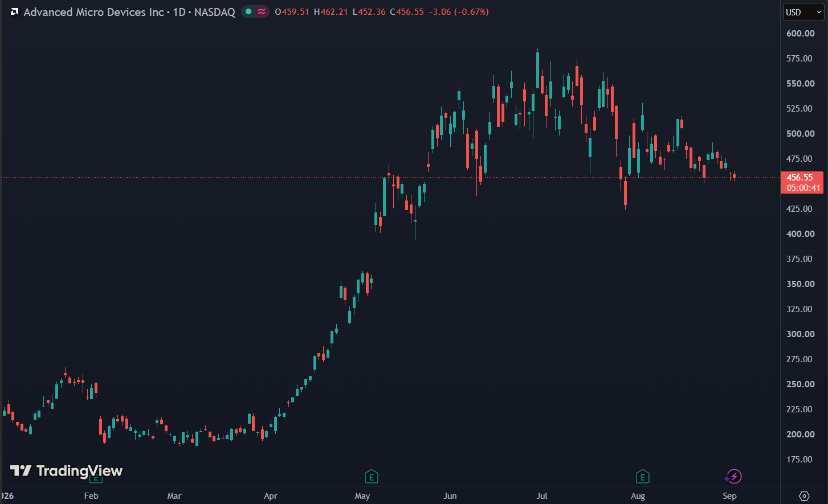
Task: Click the May label on time axis
Action: coord(362,496)
